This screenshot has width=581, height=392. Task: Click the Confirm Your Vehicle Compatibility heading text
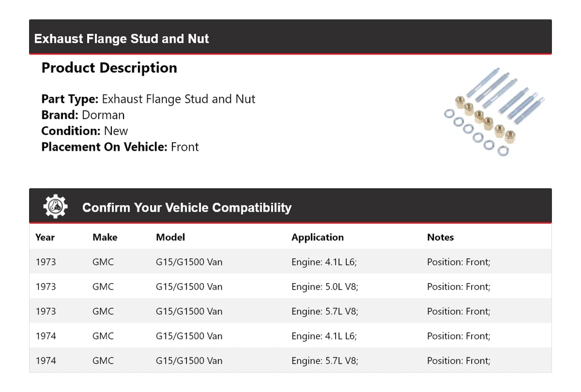click(186, 207)
